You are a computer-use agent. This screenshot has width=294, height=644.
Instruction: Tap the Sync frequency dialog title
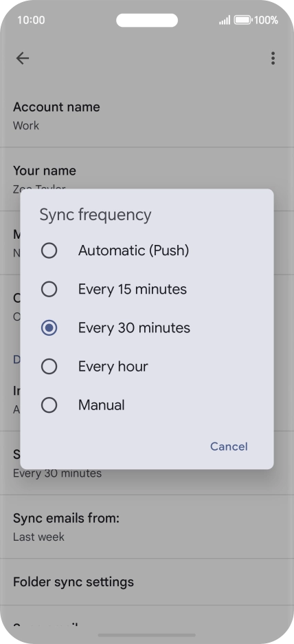(95, 215)
